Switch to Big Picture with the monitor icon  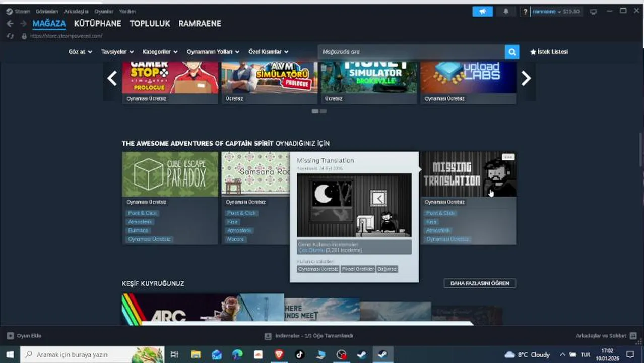coord(593,11)
